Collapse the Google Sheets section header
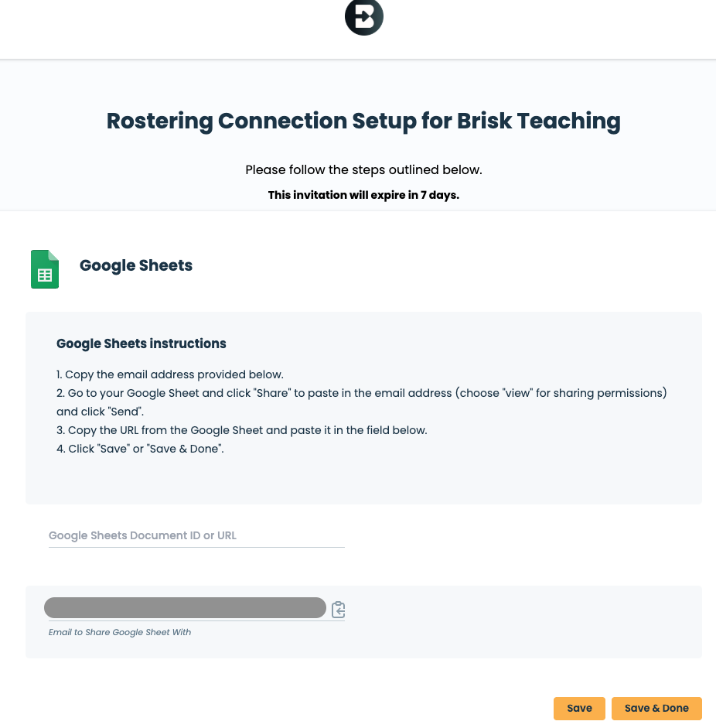 point(136,265)
